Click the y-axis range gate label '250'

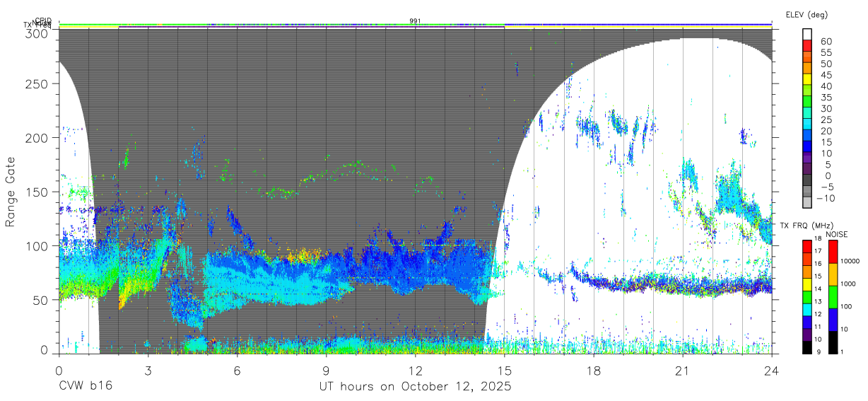coord(38,84)
